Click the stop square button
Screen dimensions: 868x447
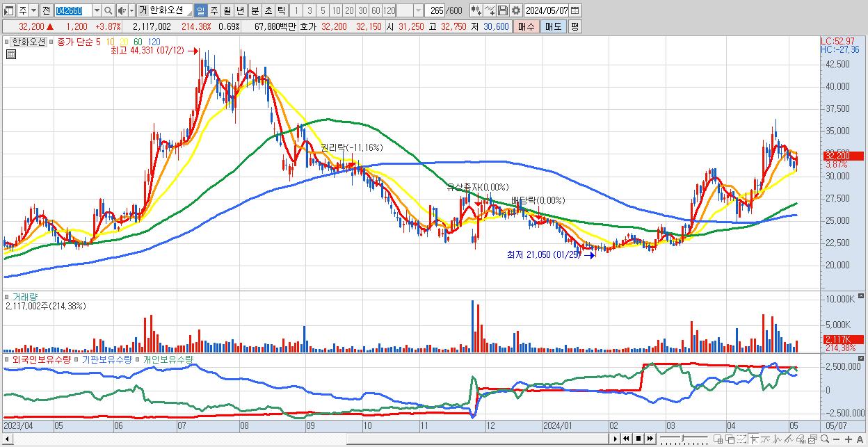pyautogui.click(x=638, y=439)
